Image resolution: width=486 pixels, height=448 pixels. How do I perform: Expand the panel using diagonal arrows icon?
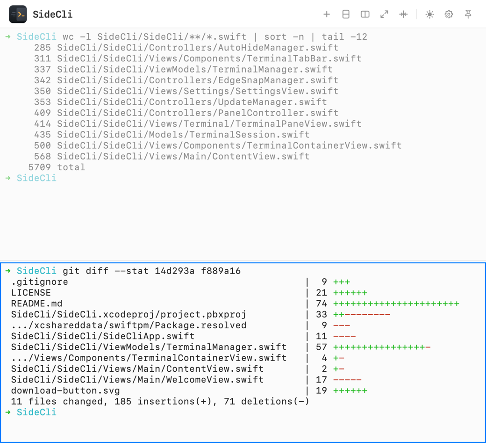tap(384, 14)
